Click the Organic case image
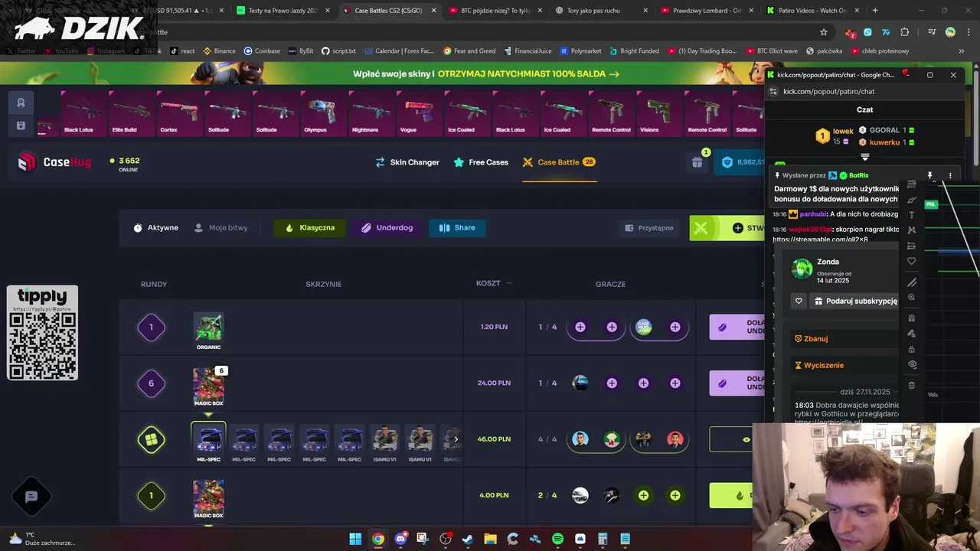The image size is (980, 551). [x=208, y=327]
